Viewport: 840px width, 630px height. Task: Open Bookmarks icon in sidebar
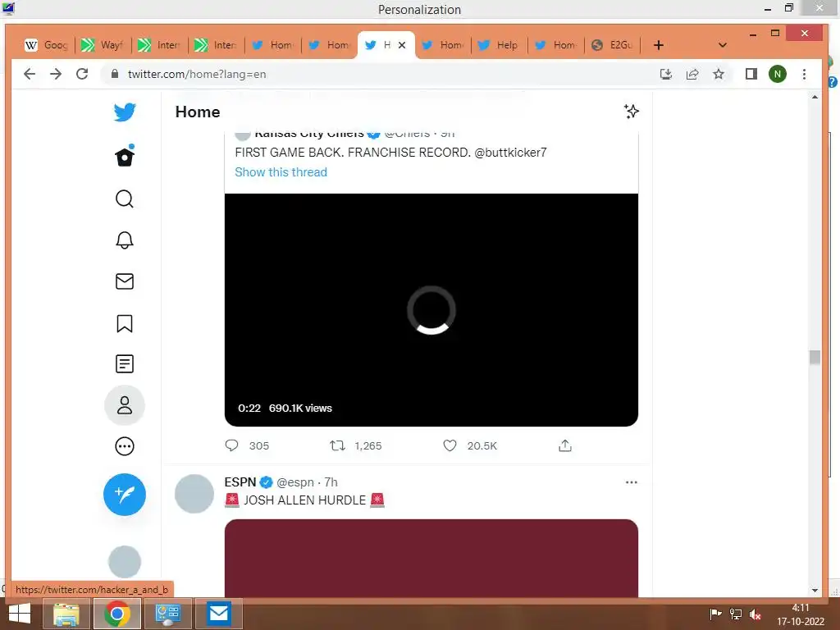pyautogui.click(x=125, y=323)
